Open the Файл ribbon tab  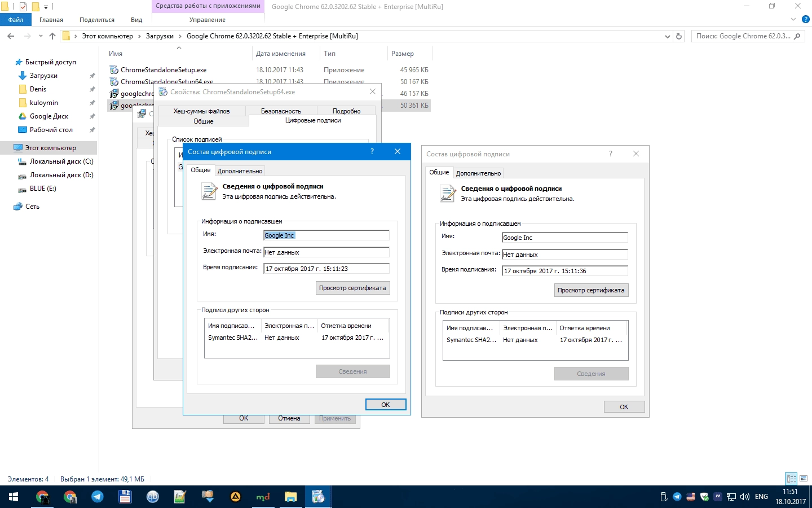tap(16, 20)
